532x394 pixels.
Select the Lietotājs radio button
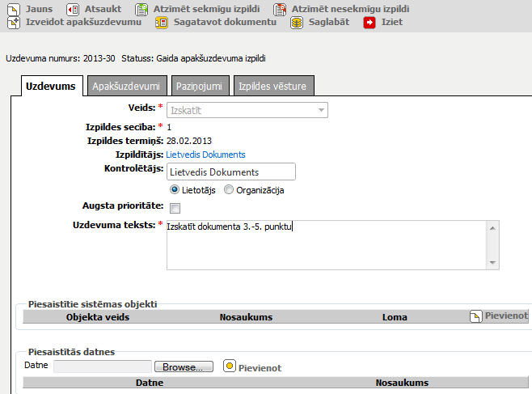pos(175,190)
